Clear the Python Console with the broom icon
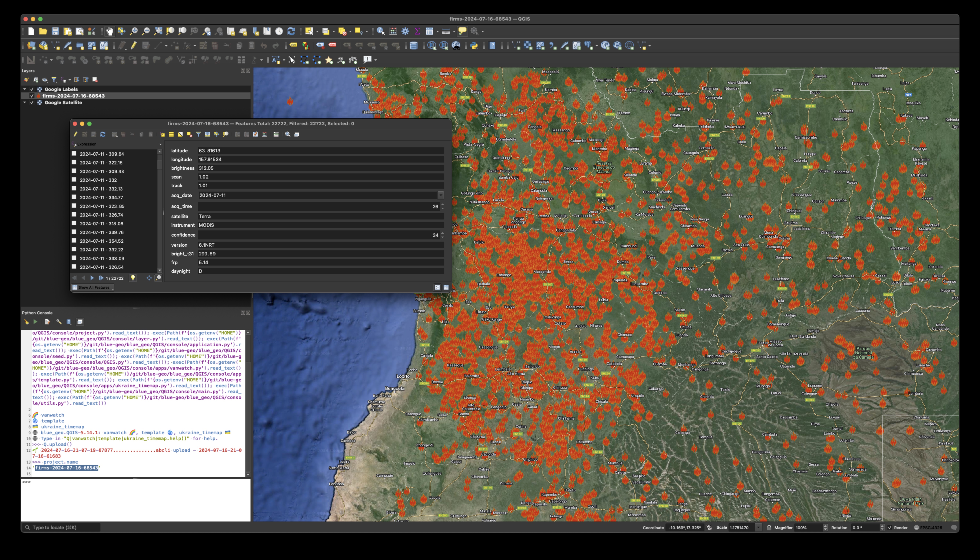Image resolution: width=980 pixels, height=560 pixels. [26, 322]
